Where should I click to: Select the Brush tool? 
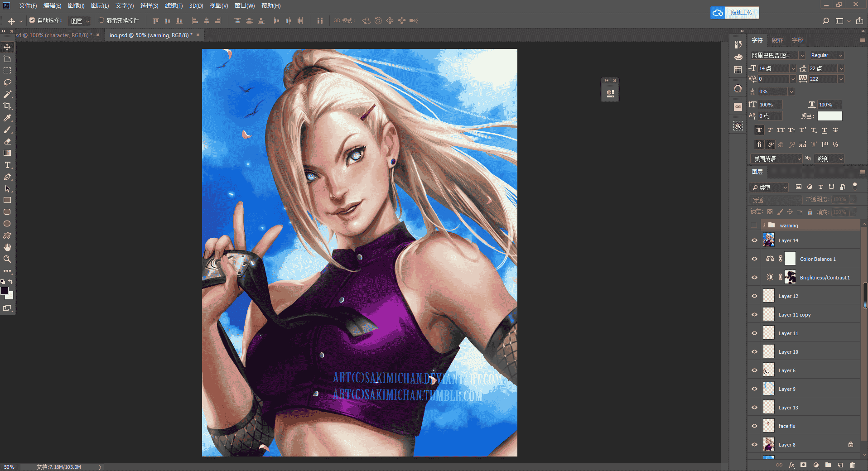tap(7, 130)
